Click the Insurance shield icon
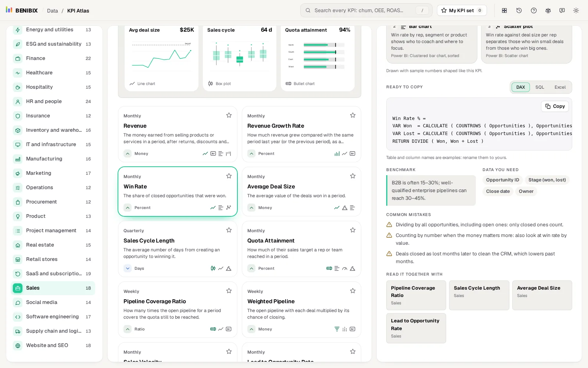 [18, 116]
